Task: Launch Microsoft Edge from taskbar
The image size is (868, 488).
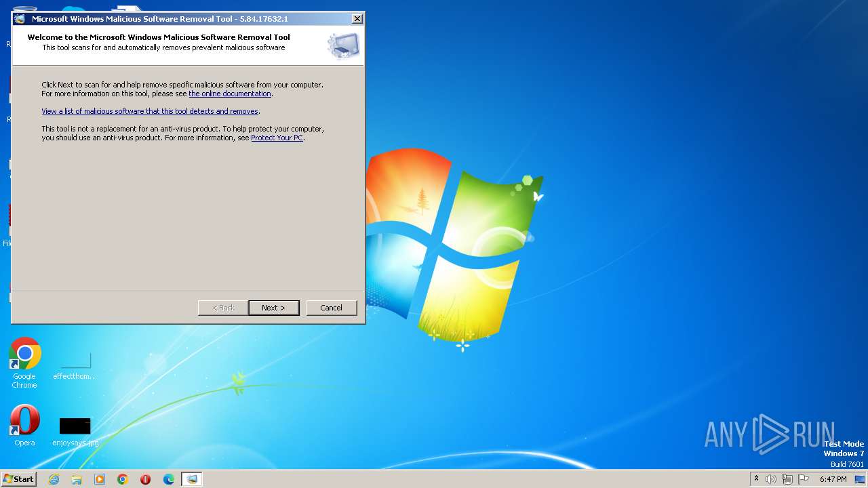Action: coord(169,479)
